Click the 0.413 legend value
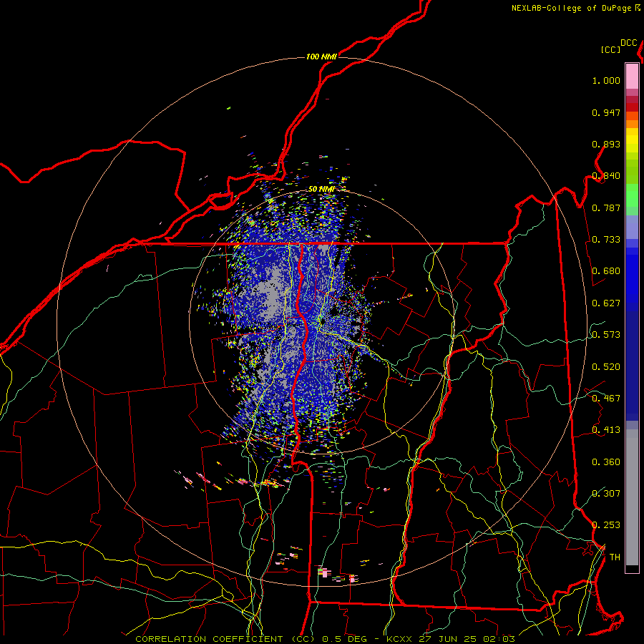 point(606,430)
